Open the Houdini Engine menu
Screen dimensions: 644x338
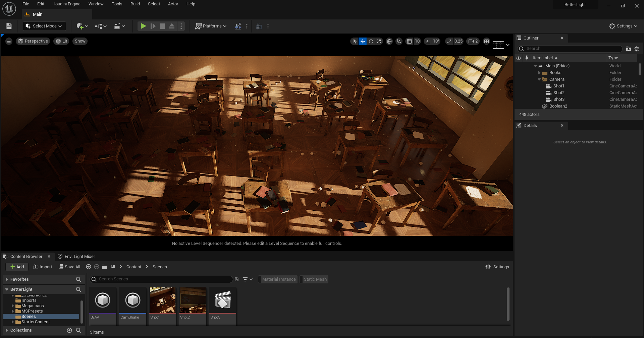pyautogui.click(x=66, y=4)
